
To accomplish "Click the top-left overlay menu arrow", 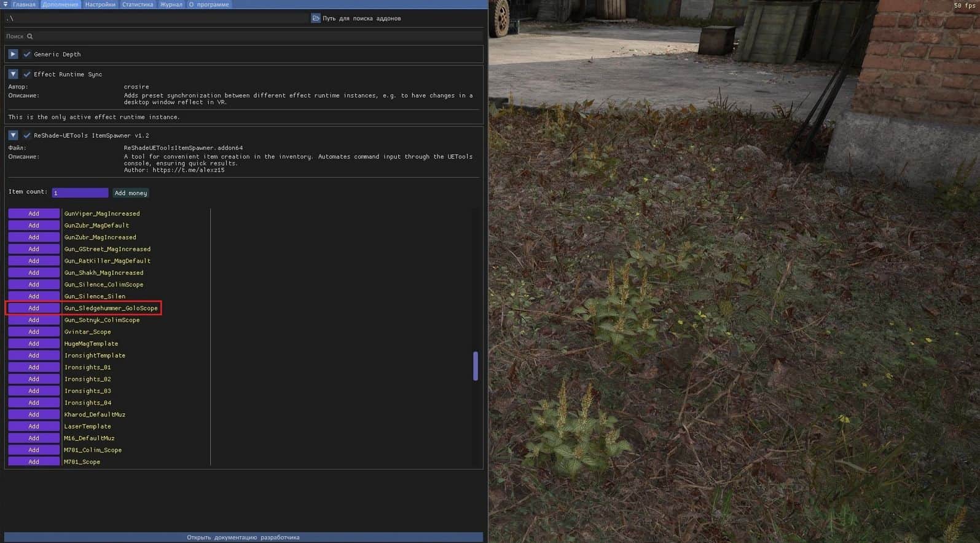I will coord(5,4).
